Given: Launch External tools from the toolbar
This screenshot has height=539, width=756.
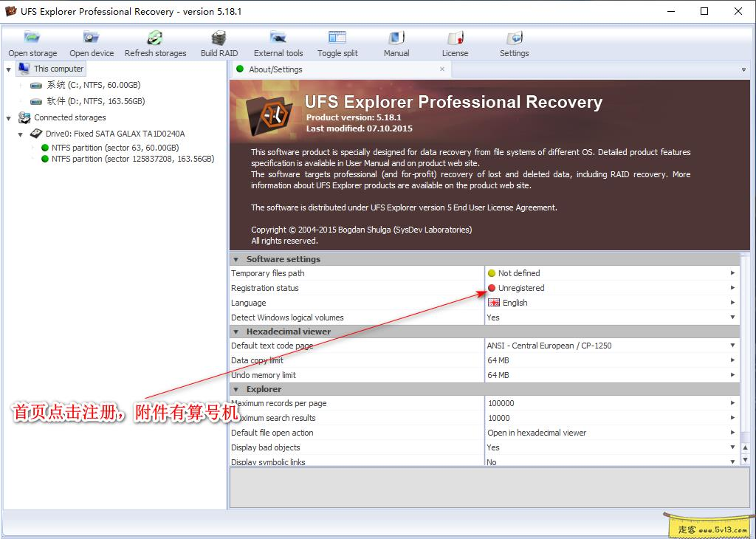Looking at the screenshot, I should 278,41.
